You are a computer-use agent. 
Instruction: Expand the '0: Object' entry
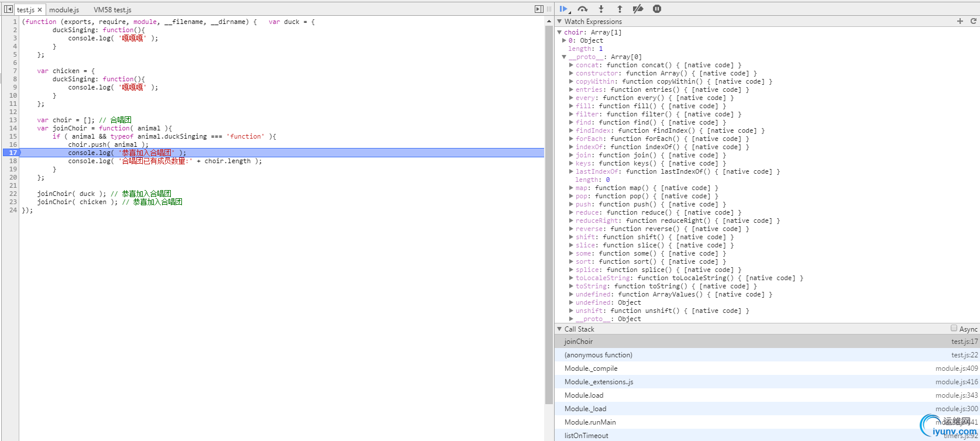tap(564, 41)
